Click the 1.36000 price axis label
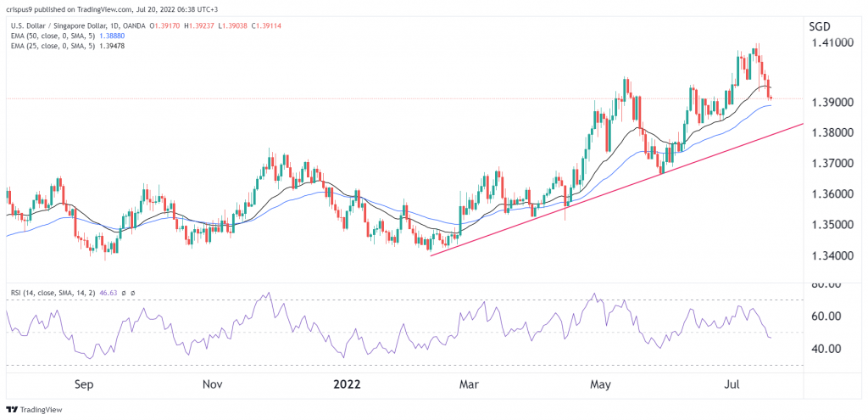 coord(834,194)
